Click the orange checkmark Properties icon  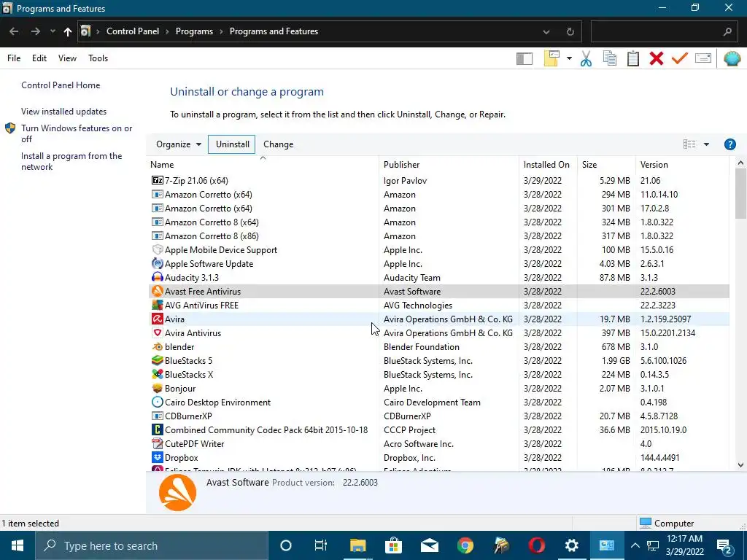(680, 58)
